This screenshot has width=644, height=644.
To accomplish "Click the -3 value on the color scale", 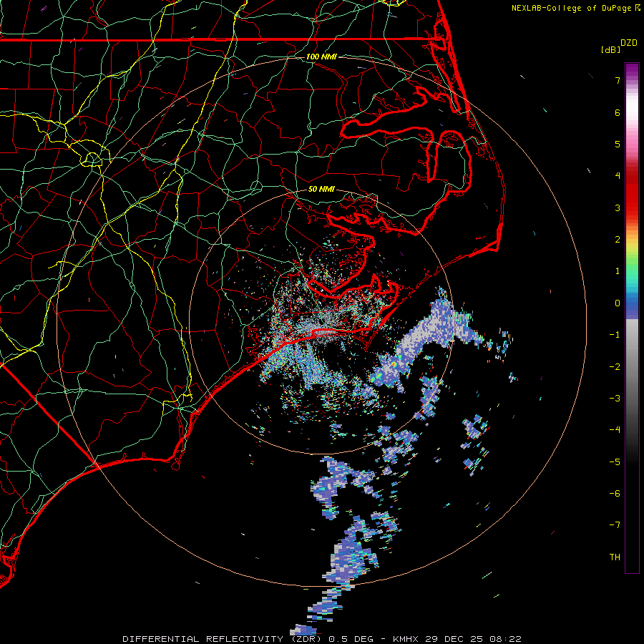I will click(x=615, y=399).
